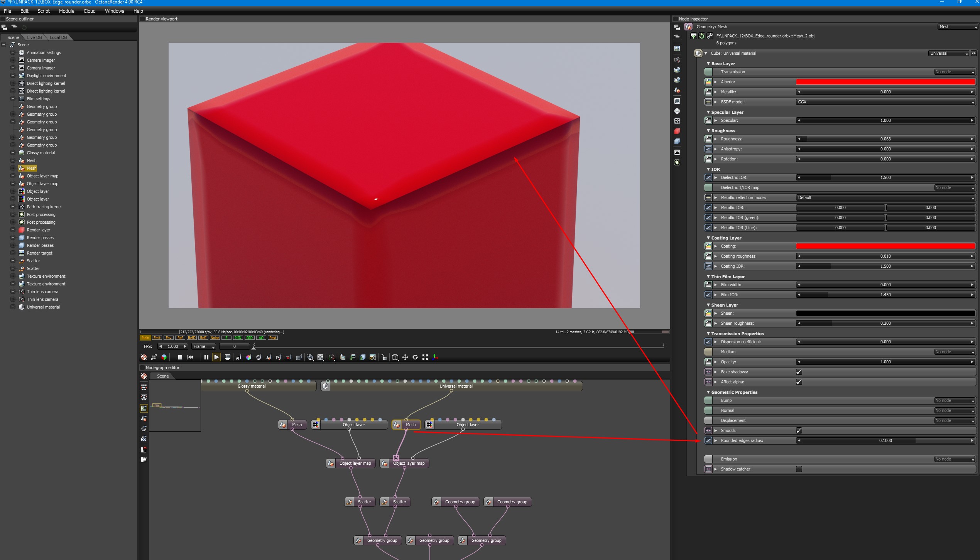Toggle the Fake shadows checkbox

799,372
